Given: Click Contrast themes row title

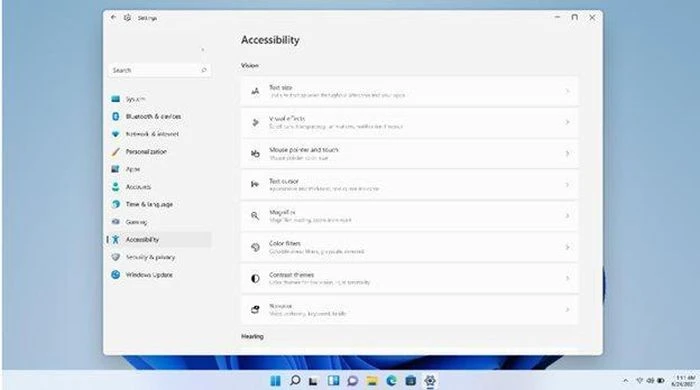Looking at the screenshot, I should point(292,275).
